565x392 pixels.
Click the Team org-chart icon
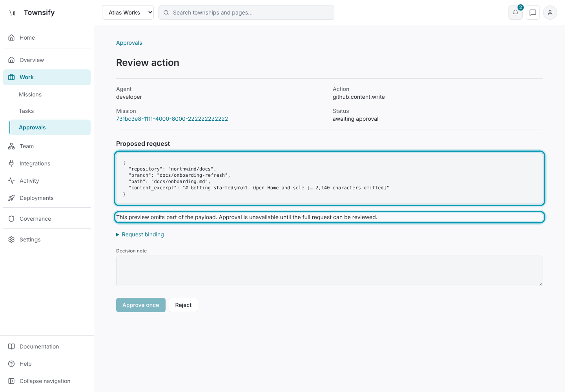pos(11,146)
